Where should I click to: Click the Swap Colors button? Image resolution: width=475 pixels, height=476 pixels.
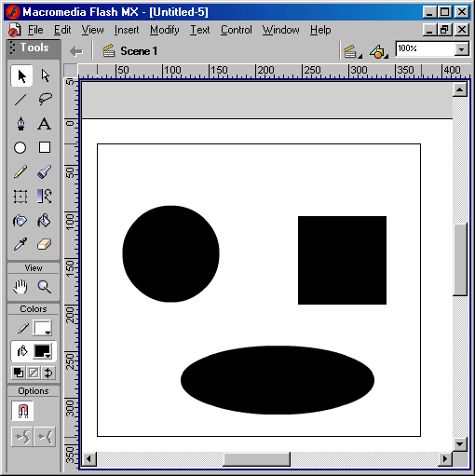click(48, 373)
